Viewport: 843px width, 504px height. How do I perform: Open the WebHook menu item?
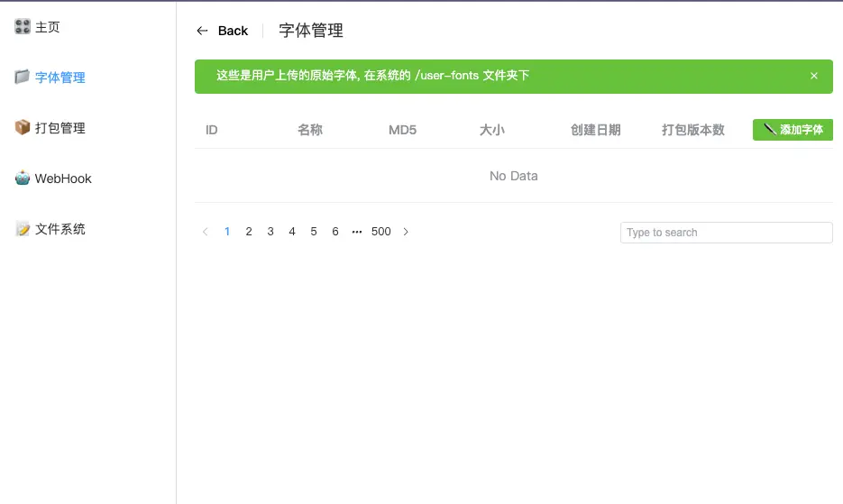click(x=63, y=179)
